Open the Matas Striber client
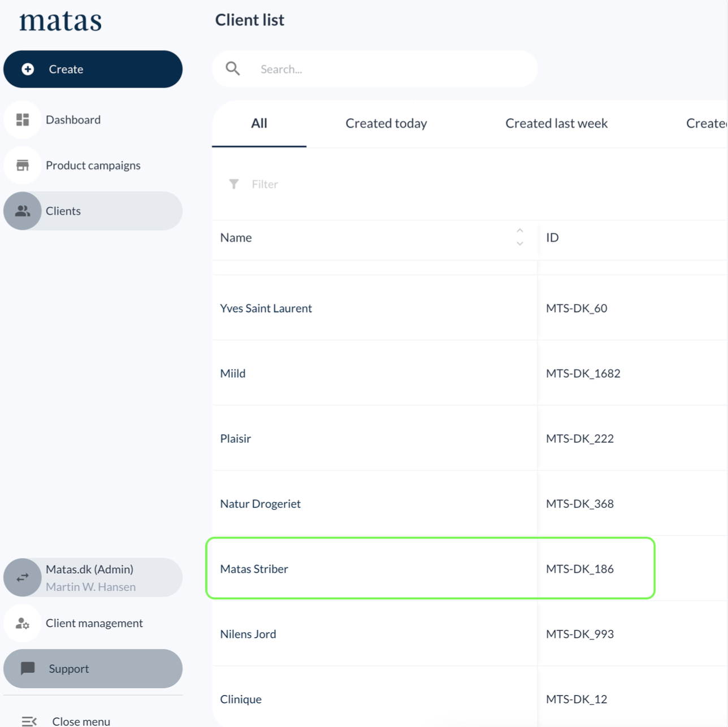The height and width of the screenshot is (727, 728). click(x=254, y=569)
